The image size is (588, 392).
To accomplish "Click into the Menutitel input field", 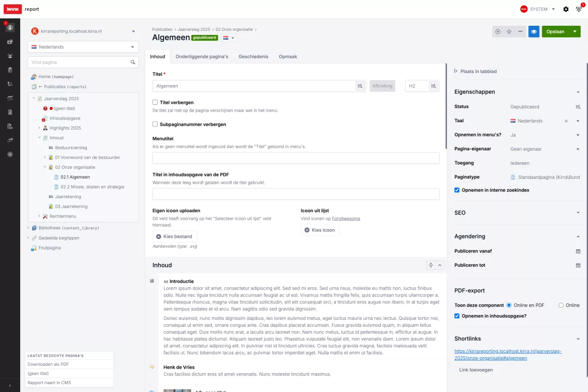I will click(x=296, y=158).
